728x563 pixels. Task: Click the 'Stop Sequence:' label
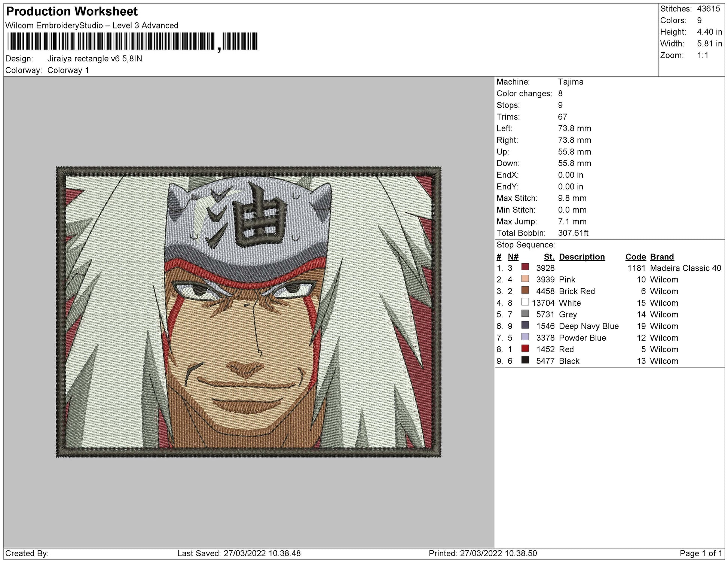click(x=526, y=245)
